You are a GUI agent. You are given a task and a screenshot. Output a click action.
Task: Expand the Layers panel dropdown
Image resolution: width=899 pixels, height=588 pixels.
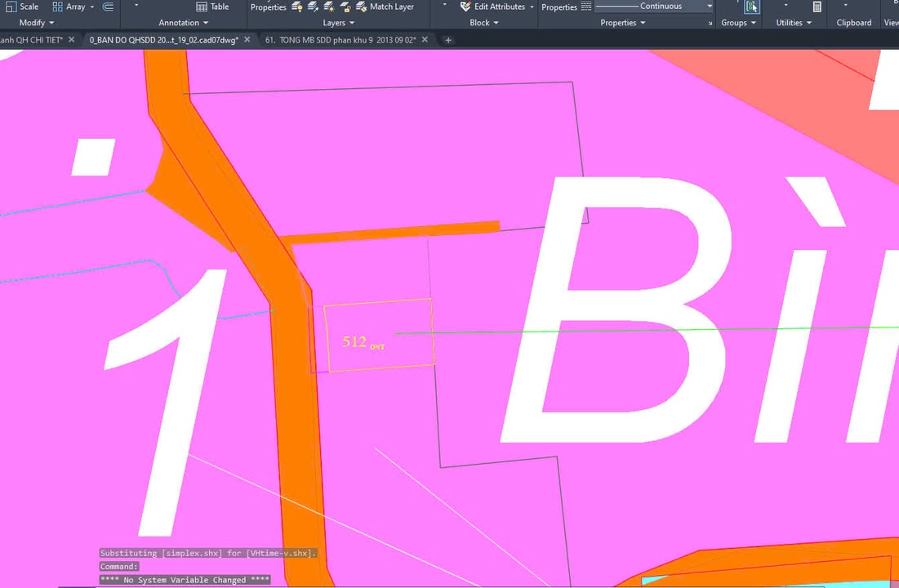[339, 23]
